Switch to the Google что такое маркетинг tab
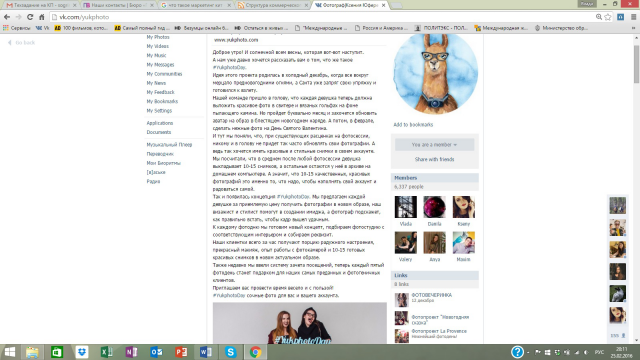640x360 pixels. pos(196,5)
